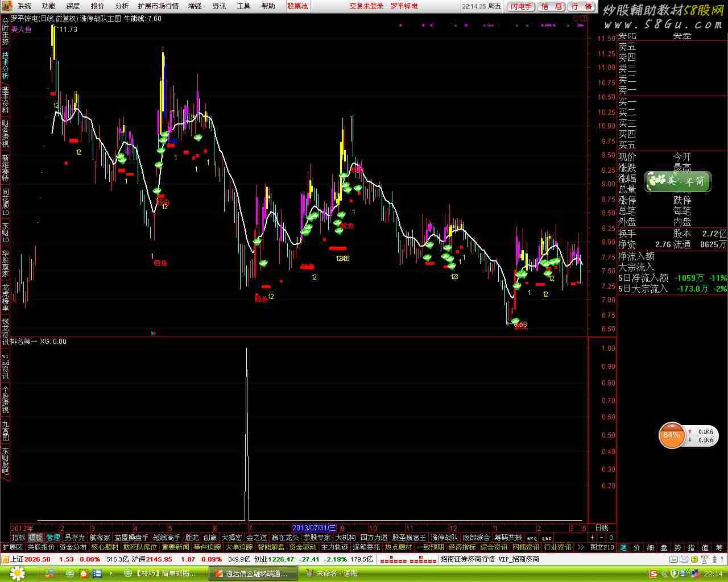728x582 pixels.
Task: Click the green 英·半简 input method badge
Action: point(677,181)
